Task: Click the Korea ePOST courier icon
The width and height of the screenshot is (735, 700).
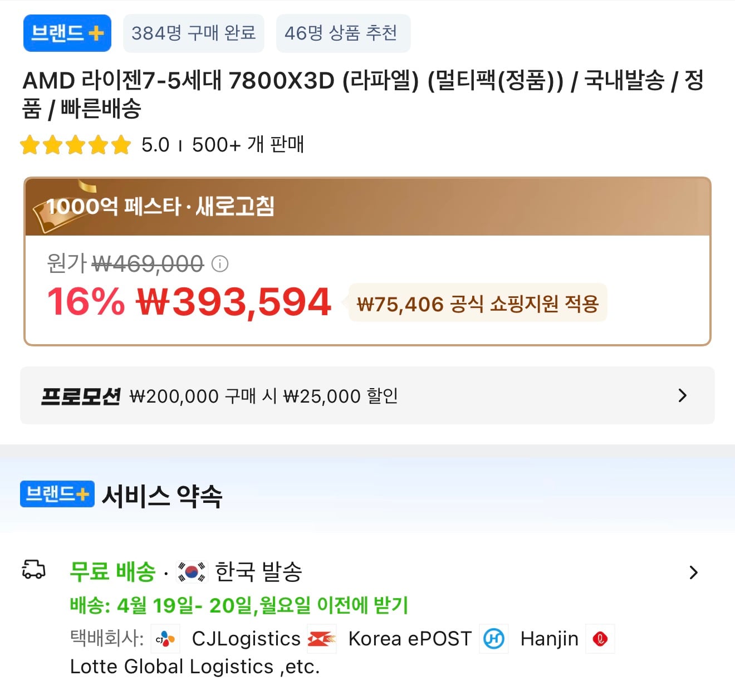Action: click(321, 639)
